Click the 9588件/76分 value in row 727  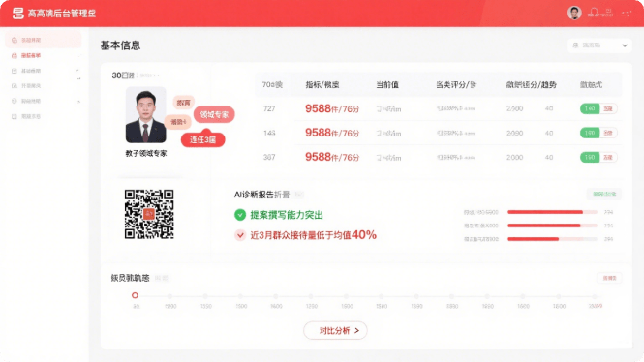point(332,108)
